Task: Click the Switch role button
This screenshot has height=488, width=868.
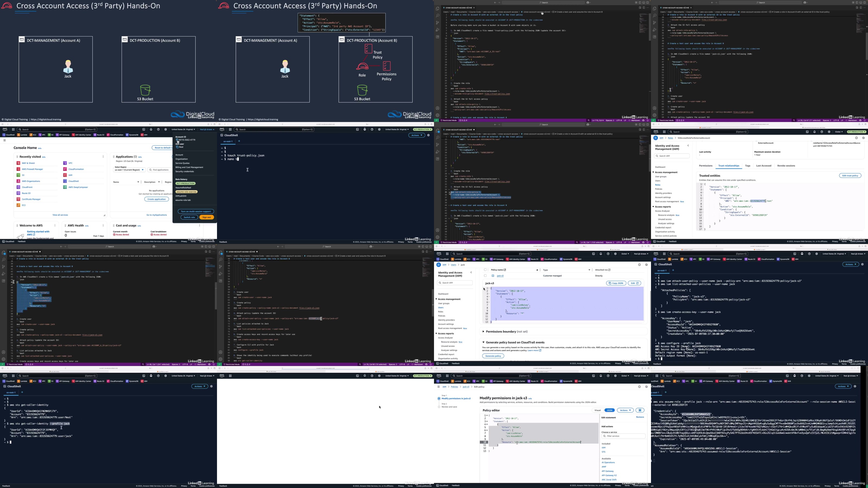Action: pyautogui.click(x=189, y=217)
